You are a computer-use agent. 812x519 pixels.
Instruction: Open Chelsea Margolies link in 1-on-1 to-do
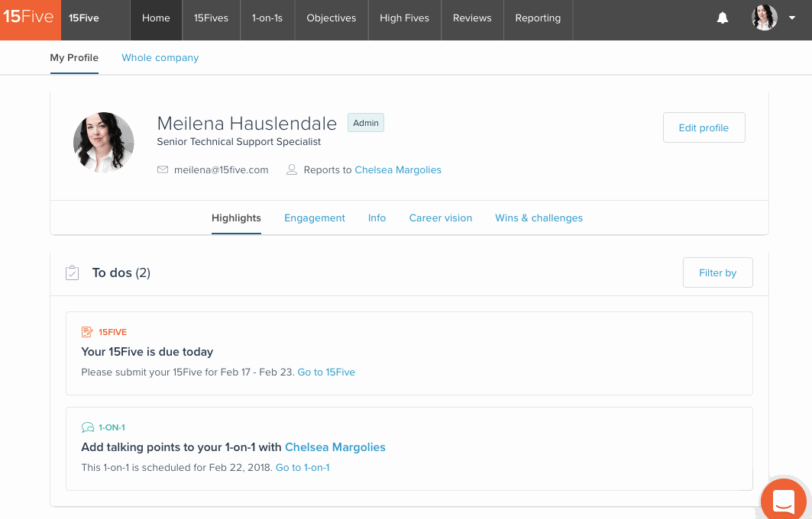(x=335, y=447)
